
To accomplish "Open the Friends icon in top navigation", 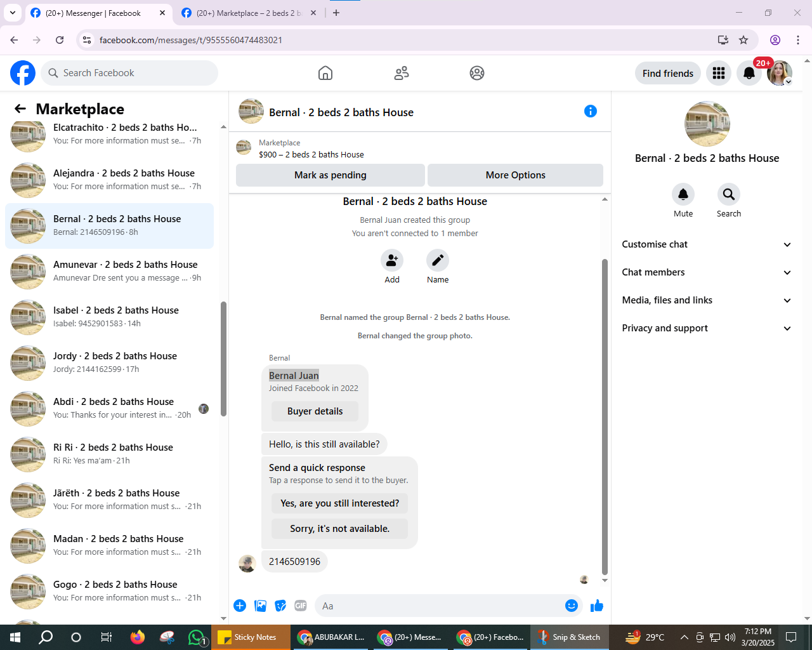I will coord(402,73).
